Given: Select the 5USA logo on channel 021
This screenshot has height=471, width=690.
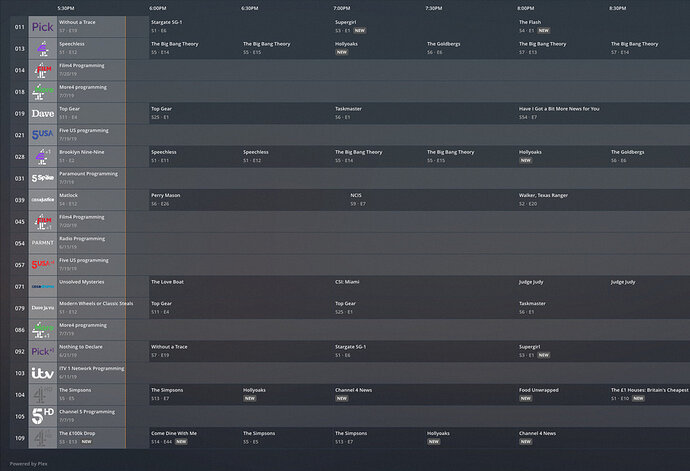Looking at the screenshot, I should click(43, 135).
